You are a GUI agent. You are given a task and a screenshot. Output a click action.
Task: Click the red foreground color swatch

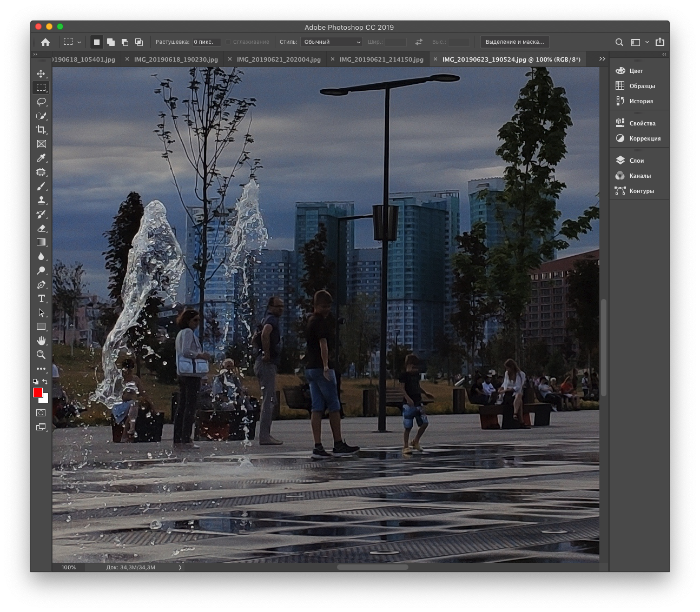(x=37, y=392)
